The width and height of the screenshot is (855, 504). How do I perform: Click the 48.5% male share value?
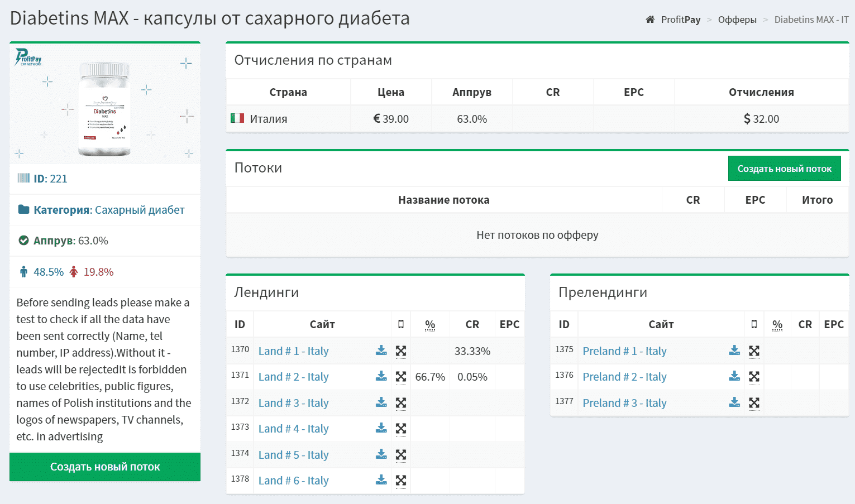49,272
